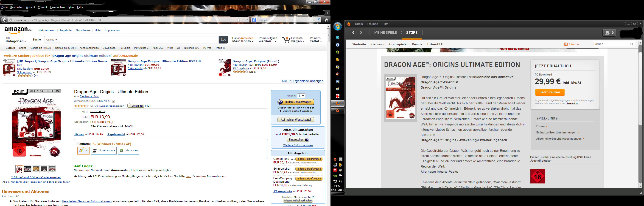Click the Origin friends list icon
The height and width of the screenshot is (206, 644).
point(609,33)
